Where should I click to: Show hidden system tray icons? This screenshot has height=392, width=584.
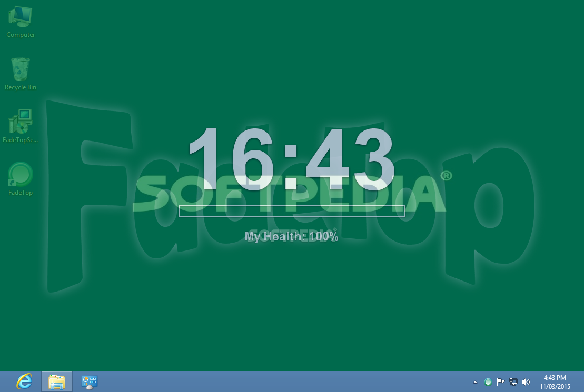point(475,382)
